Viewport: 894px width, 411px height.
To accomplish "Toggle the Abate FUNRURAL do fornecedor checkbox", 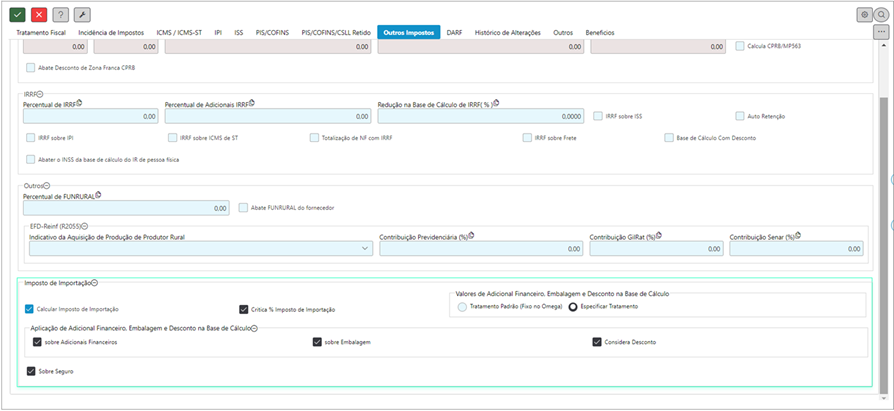I will tap(243, 208).
